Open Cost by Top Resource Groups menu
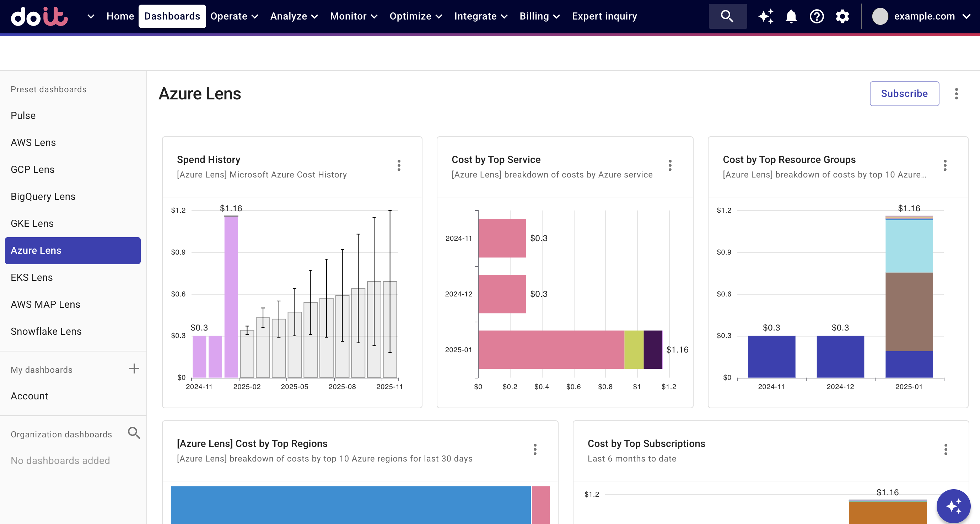 (945, 165)
